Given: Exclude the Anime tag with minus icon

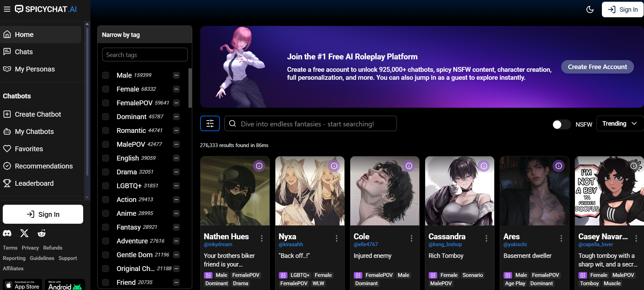Looking at the screenshot, I should point(176,213).
